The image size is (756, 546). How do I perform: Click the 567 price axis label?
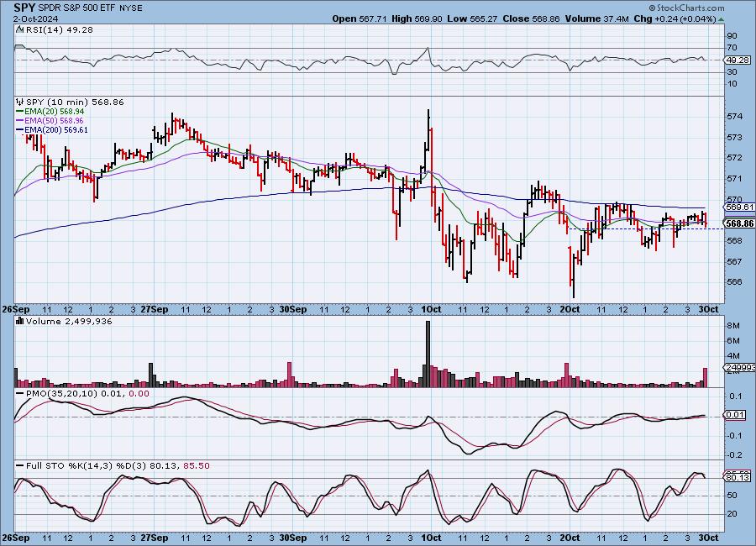[x=734, y=261]
